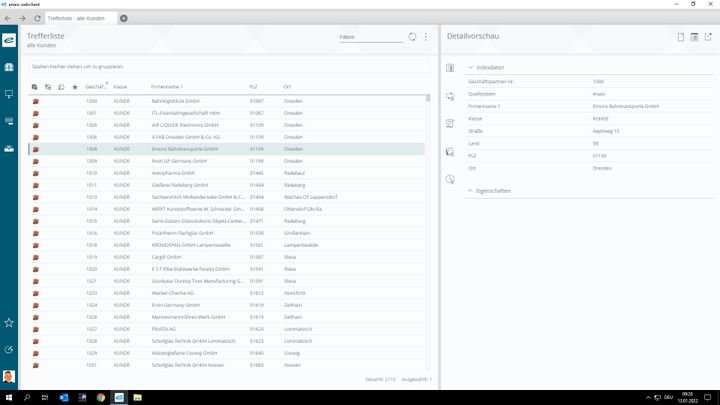This screenshot has height=405, width=720.
Task: Click into the Filtern input field
Action: [x=370, y=37]
